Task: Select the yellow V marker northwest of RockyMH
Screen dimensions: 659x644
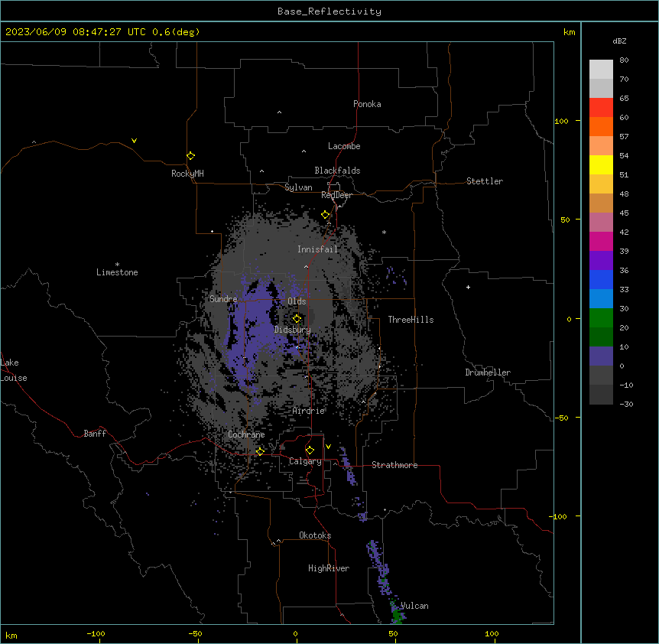Action: [x=134, y=141]
